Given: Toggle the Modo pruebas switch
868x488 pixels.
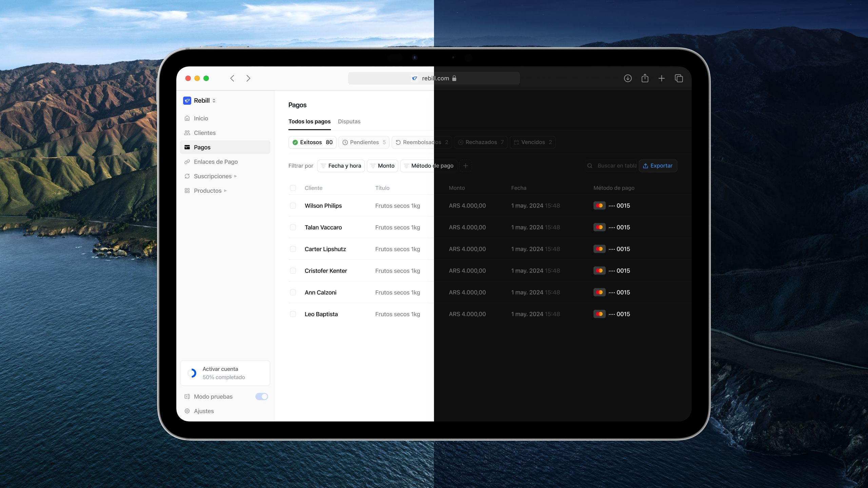Looking at the screenshot, I should pyautogui.click(x=261, y=396).
